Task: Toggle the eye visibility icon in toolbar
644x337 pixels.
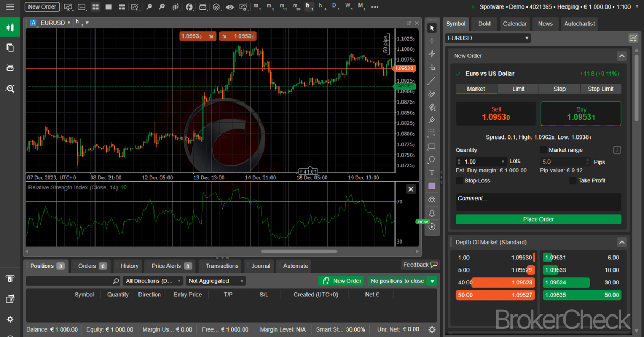Action: click(x=230, y=7)
